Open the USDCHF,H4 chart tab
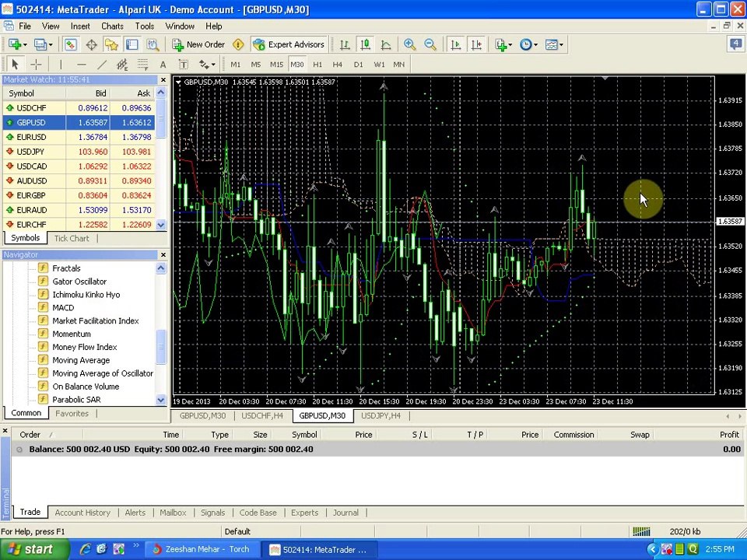747x560 pixels. (262, 415)
